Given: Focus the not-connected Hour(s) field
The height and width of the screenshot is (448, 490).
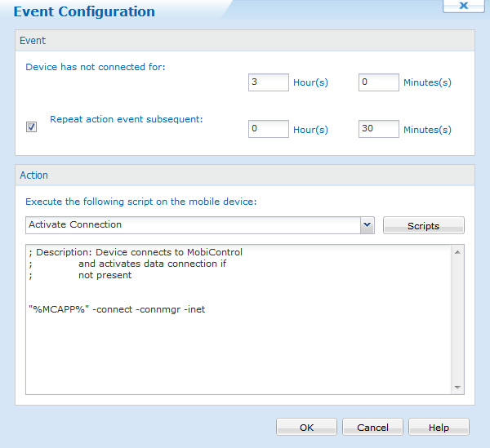Looking at the screenshot, I should click(x=269, y=82).
